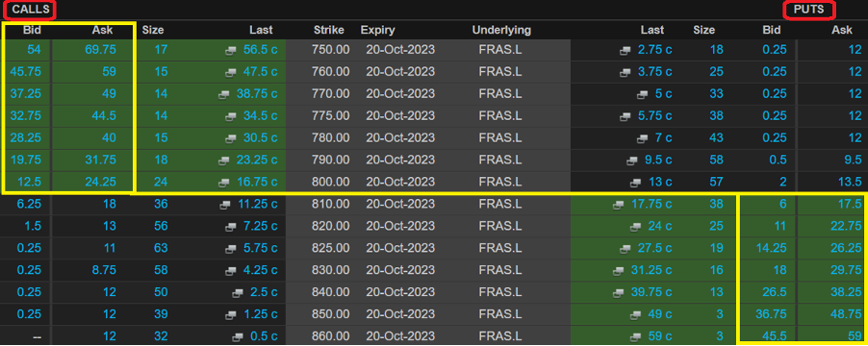Click put last value 59 c in 860.00 row
868x346 pixels.
(659, 336)
